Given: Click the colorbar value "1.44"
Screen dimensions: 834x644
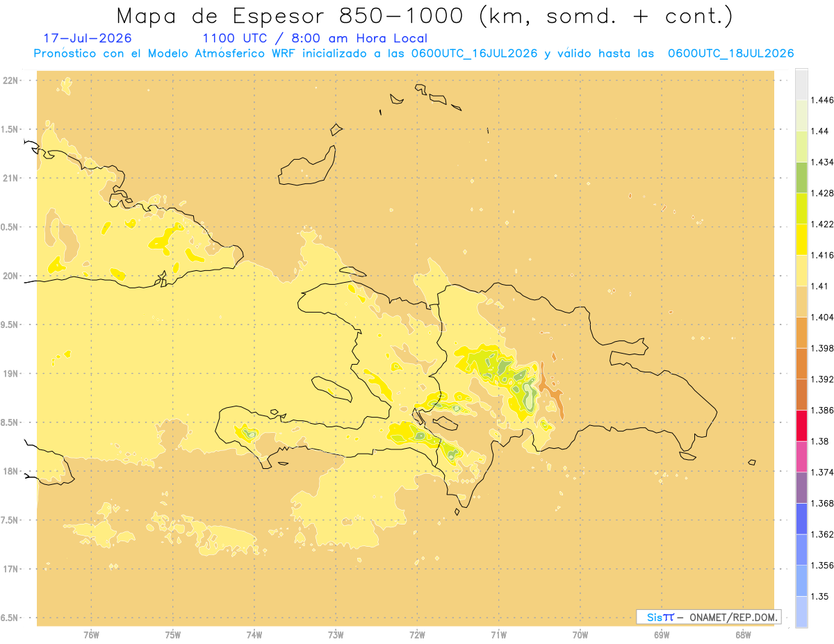Looking at the screenshot, I should click(x=819, y=131).
